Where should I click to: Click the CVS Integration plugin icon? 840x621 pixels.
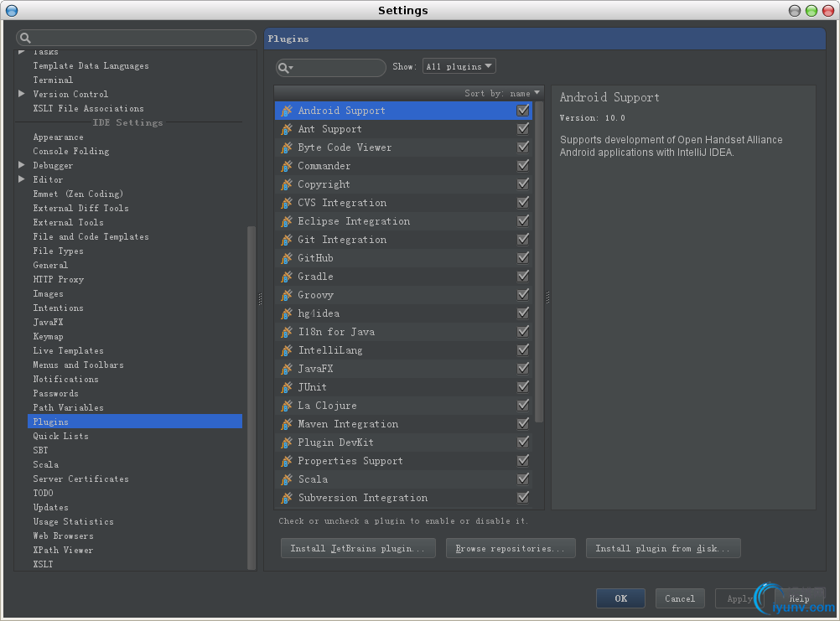[287, 203]
